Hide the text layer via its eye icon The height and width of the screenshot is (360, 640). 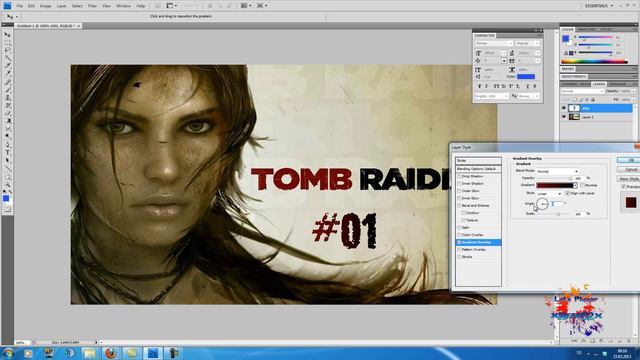pos(564,108)
